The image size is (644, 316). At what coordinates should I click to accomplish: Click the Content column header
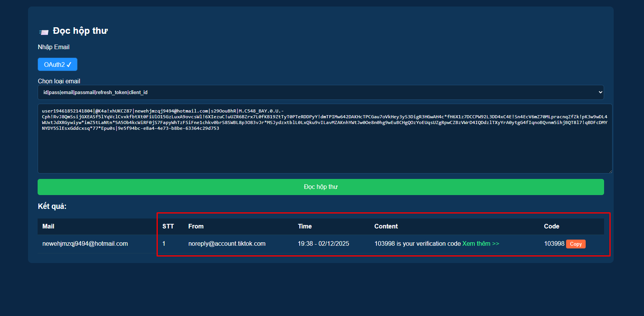click(386, 227)
